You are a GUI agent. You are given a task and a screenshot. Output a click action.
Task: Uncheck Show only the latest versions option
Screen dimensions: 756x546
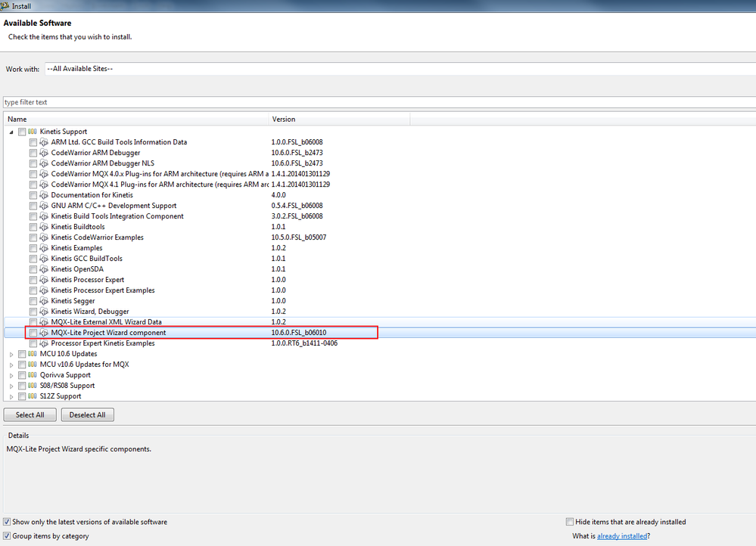[x=7, y=522]
